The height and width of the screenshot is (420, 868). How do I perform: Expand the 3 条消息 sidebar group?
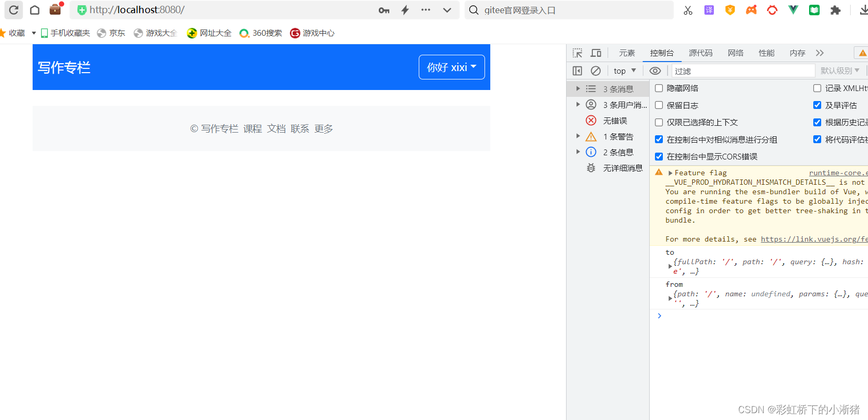click(x=578, y=88)
